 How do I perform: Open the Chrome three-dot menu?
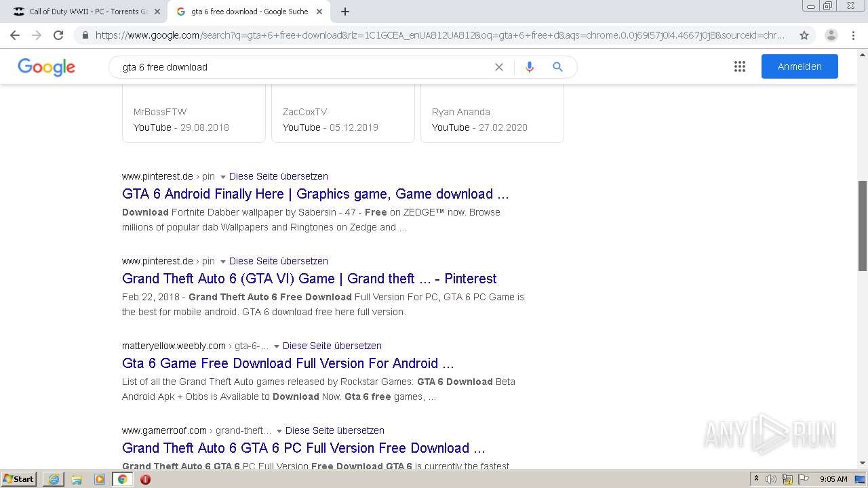click(854, 35)
